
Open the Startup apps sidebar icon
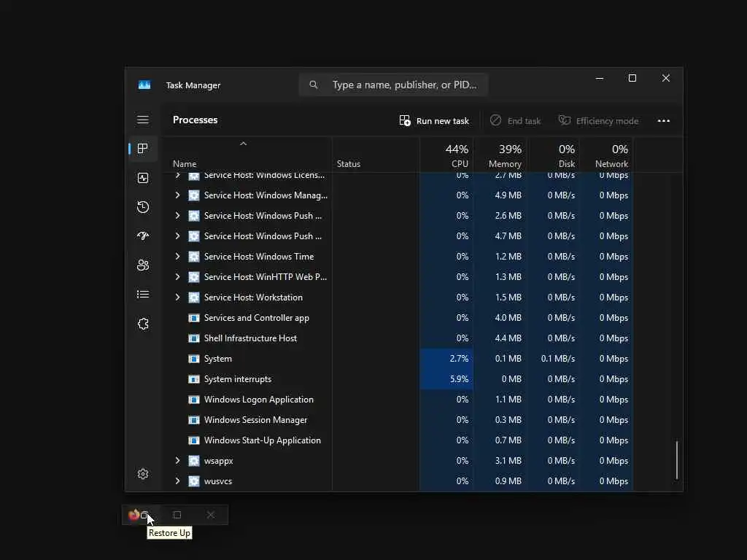point(143,236)
